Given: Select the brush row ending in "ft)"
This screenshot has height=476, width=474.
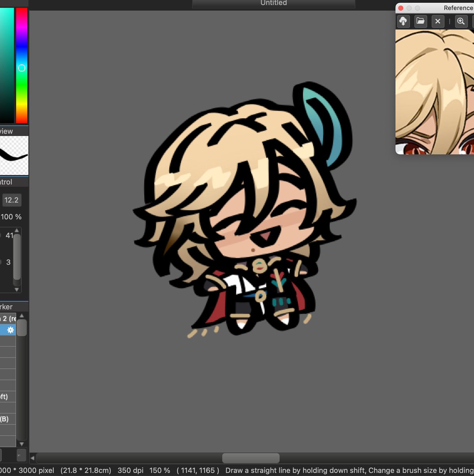Looking at the screenshot, I should click(x=8, y=397).
